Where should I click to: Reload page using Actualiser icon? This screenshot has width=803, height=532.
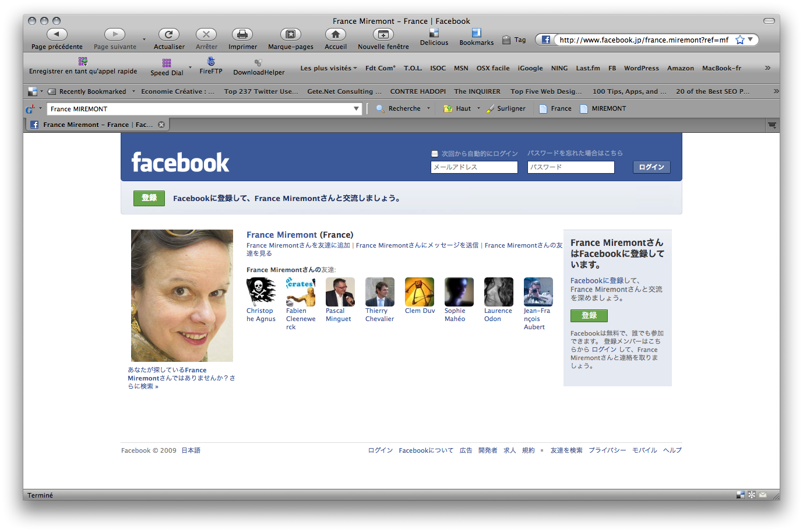[x=169, y=34]
